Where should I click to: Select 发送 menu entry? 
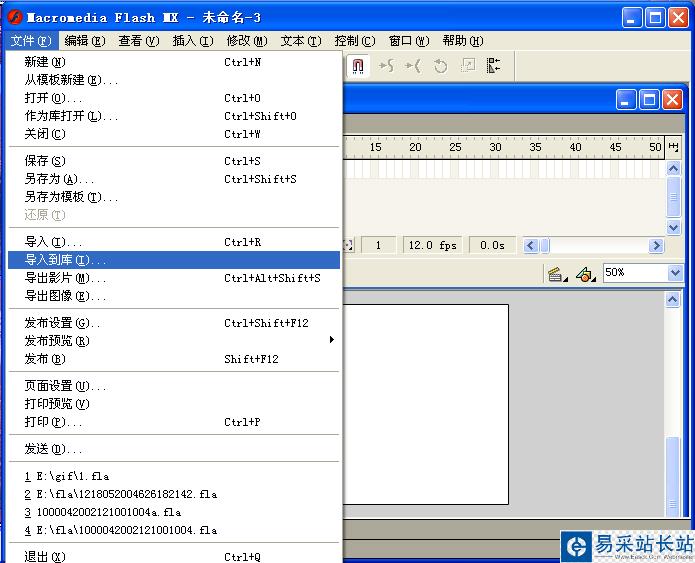tap(174, 449)
